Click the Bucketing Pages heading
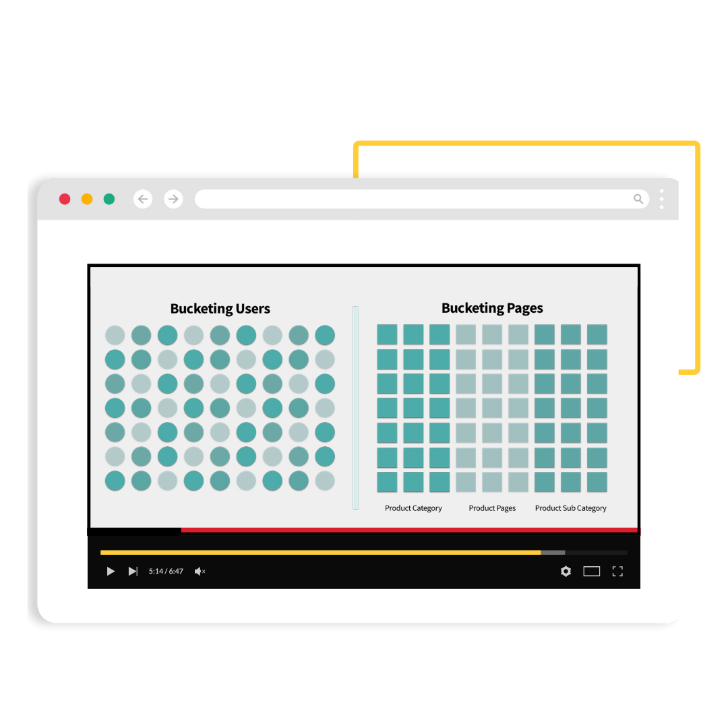Image resolution: width=728 pixels, height=728 pixels. [492, 308]
